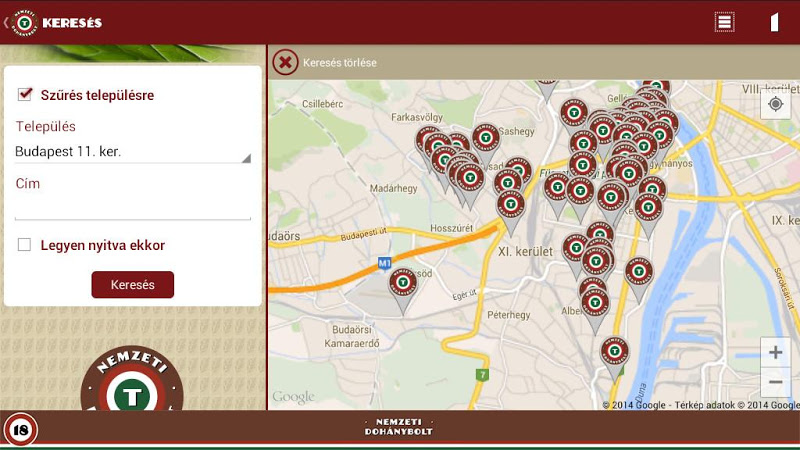Click the 'Település' field label

click(45, 127)
